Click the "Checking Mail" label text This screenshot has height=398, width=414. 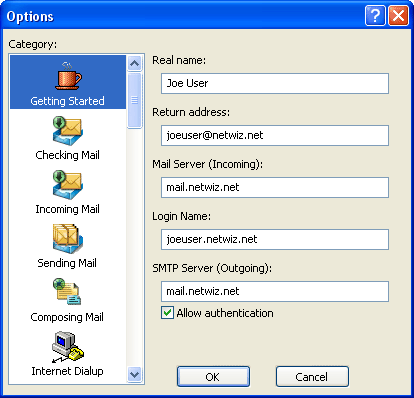tap(67, 155)
